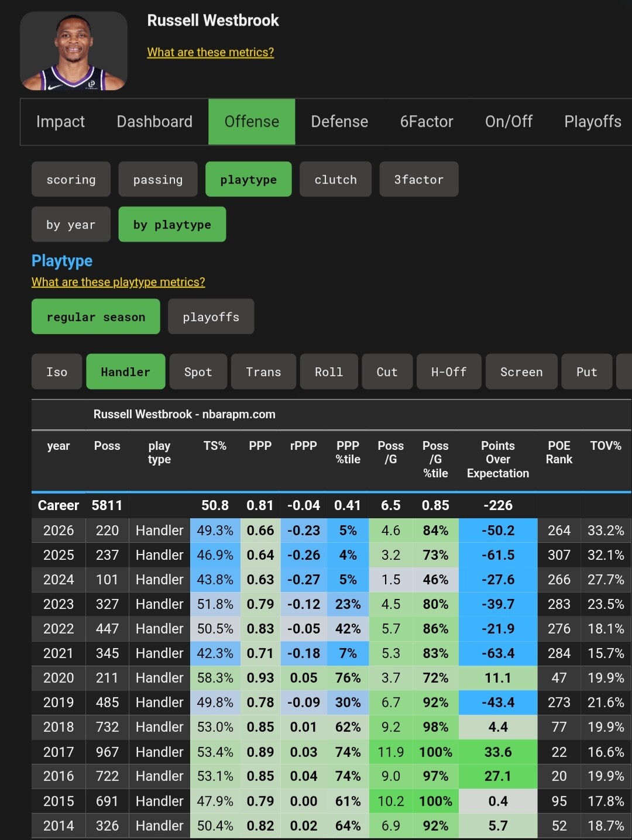This screenshot has width=632, height=840.
Task: Click the 'Russell Westbrook - nbarapm.com' table title
Action: pyautogui.click(x=184, y=414)
